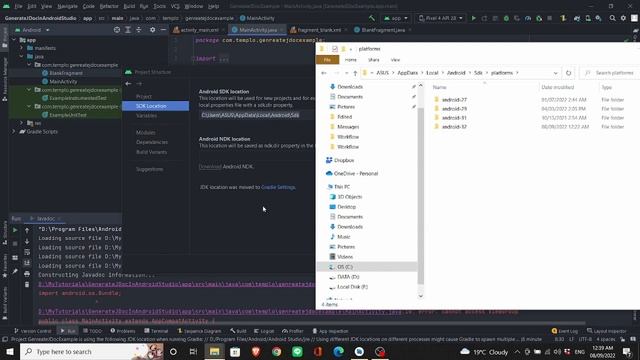
Task: Pin the Run tab with pin icon
Action: 15,271
